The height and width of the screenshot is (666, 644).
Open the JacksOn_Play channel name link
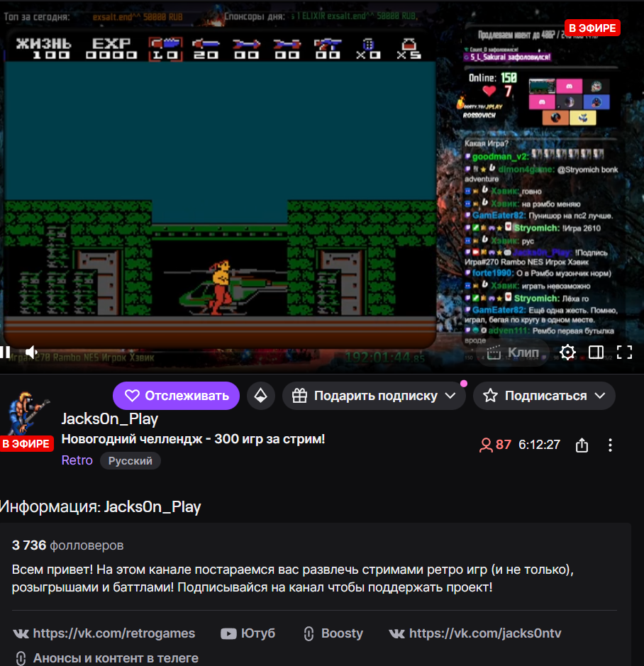pyautogui.click(x=110, y=419)
